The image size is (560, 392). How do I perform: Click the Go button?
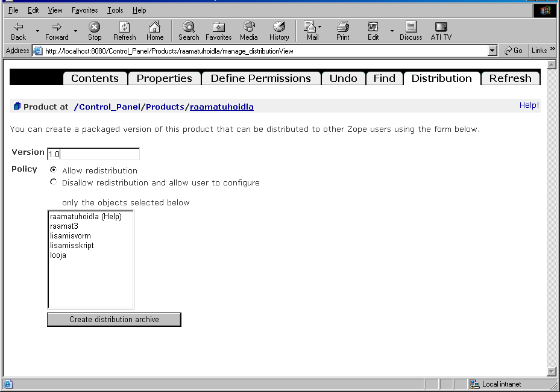click(x=514, y=51)
